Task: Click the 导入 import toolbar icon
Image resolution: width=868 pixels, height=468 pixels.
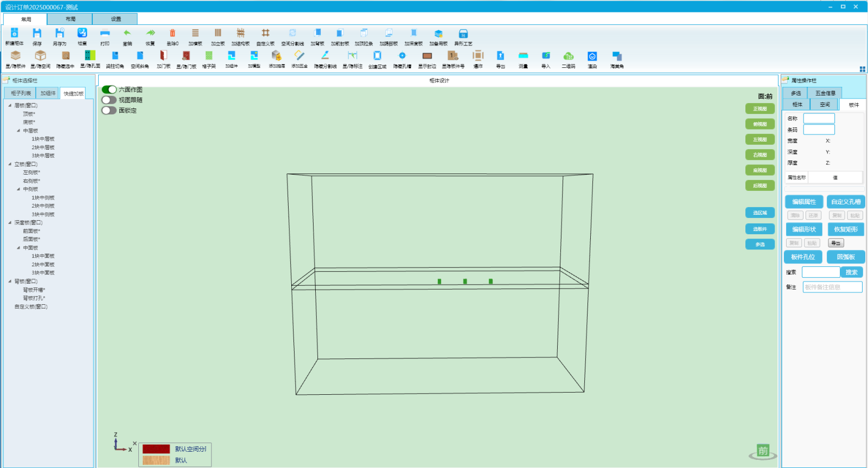Action: (546, 56)
